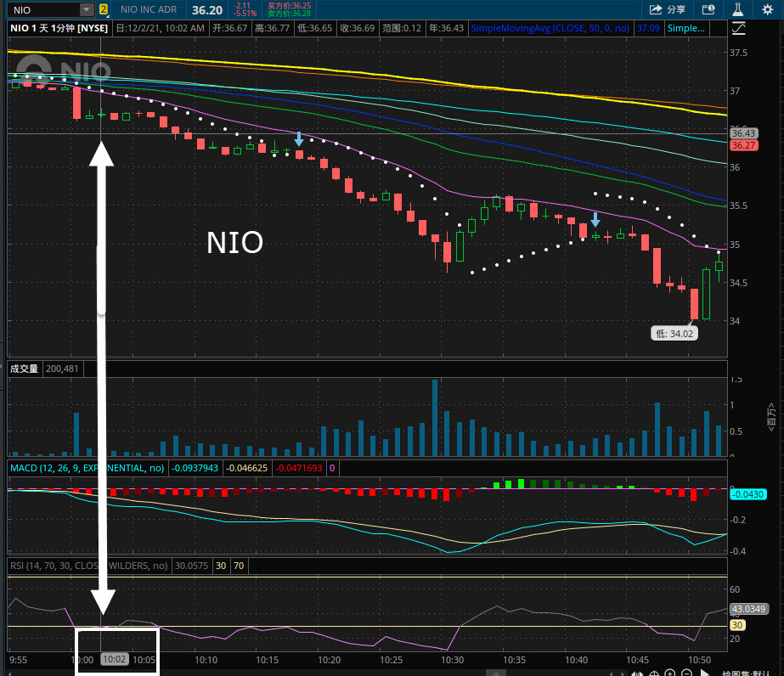Click the crosshair pan icon at bottom
The width and height of the screenshot is (784, 676).
[653, 673]
